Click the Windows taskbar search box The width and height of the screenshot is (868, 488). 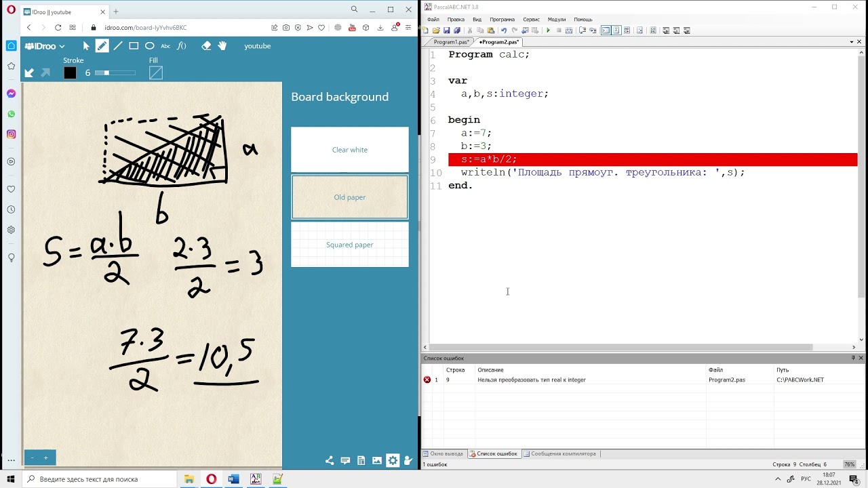(x=100, y=479)
